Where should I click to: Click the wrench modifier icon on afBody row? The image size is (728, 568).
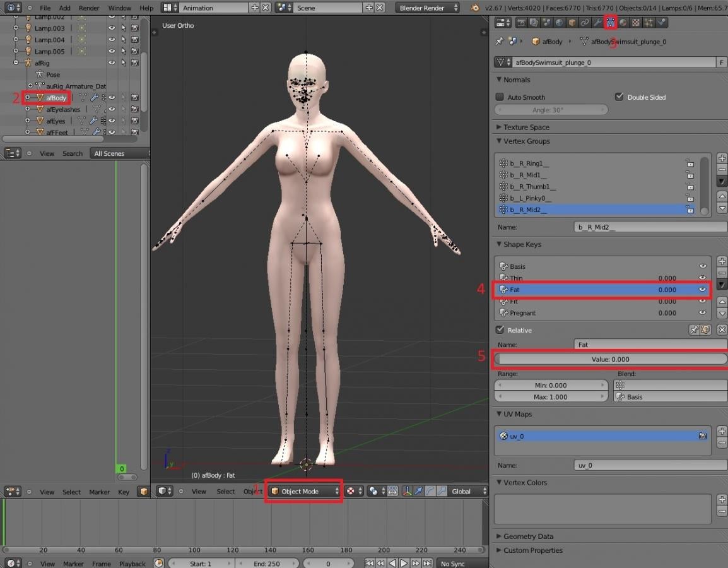tap(94, 98)
